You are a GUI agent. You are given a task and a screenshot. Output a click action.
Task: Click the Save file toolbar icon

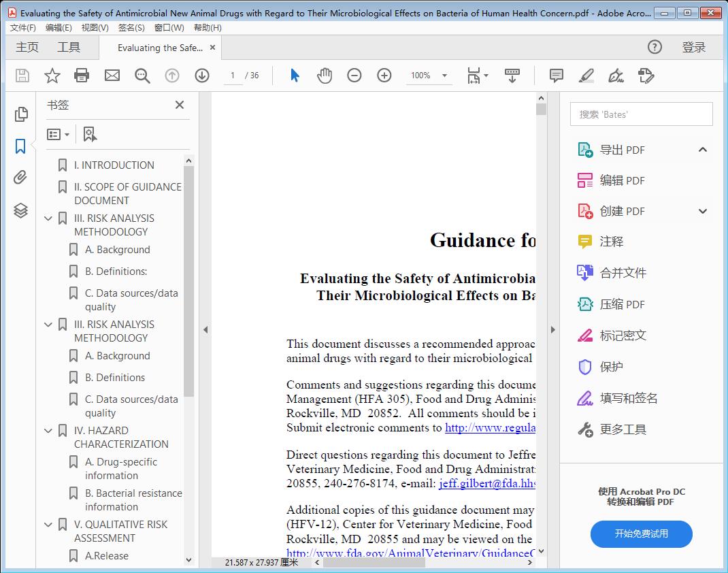click(x=22, y=76)
